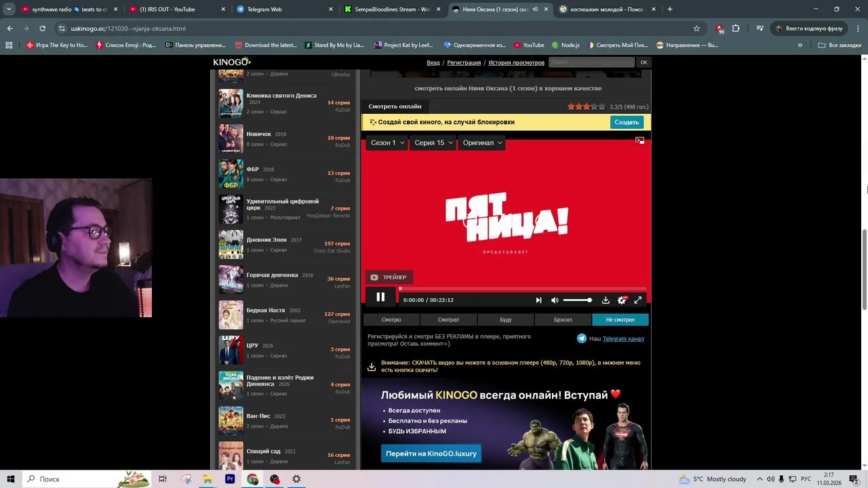Bookmark this page with star icon
This screenshot has width=868, height=488.
point(696,28)
